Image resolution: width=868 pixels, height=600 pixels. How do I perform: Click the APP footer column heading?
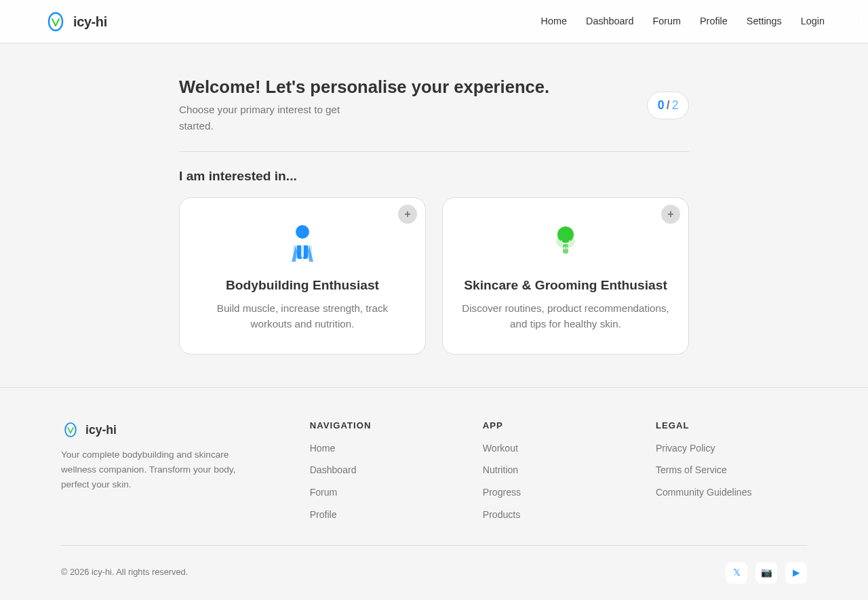click(493, 426)
